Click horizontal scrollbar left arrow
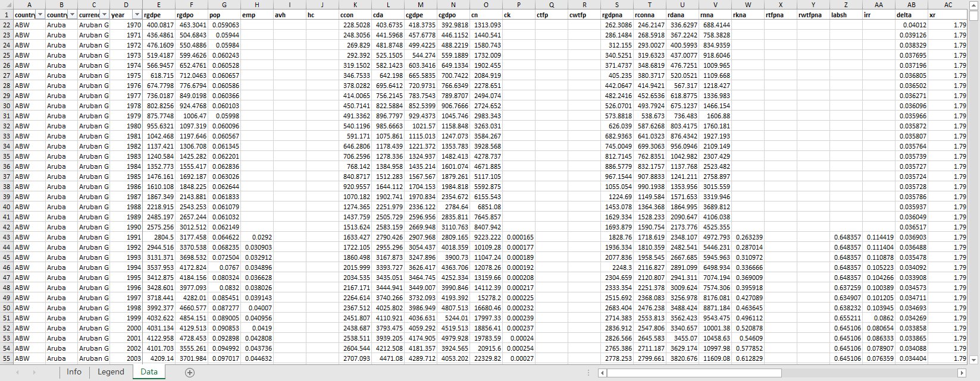Screen dimensions: 980x381 pos(602,373)
